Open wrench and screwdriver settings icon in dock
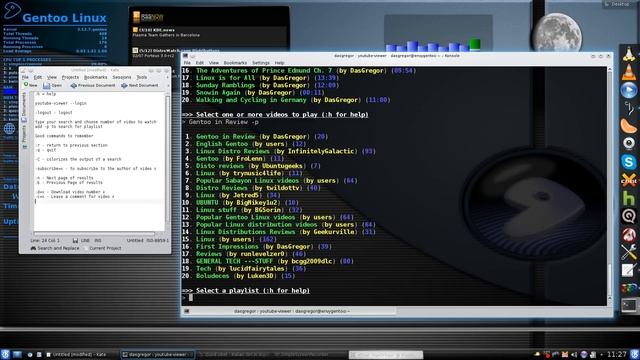This screenshot has height=360, width=640. [x=629, y=252]
